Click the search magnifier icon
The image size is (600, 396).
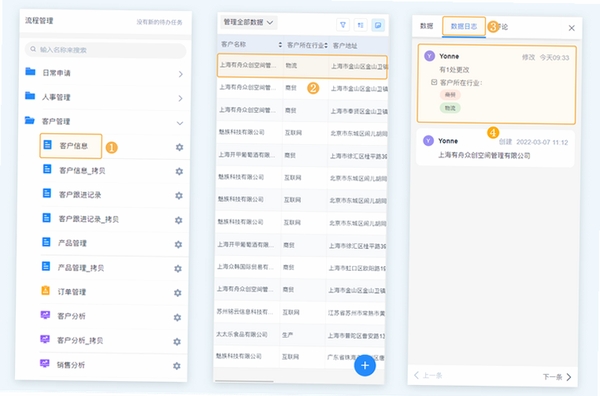tap(33, 49)
